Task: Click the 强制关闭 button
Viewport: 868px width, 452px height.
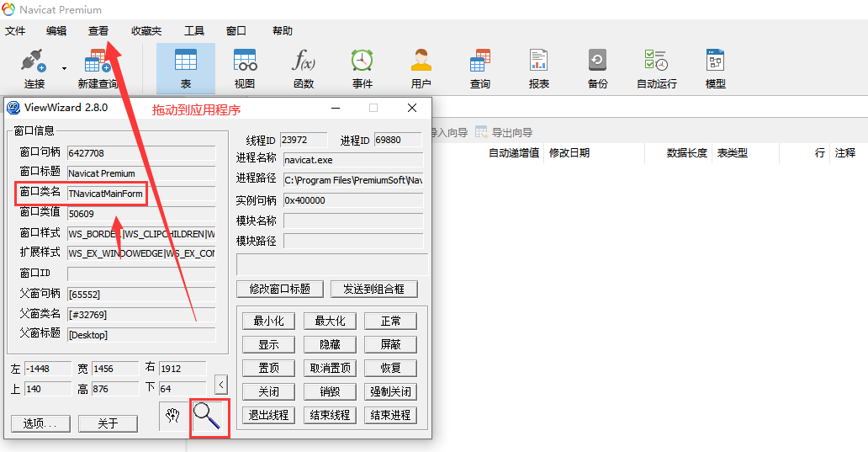Action: tap(390, 391)
